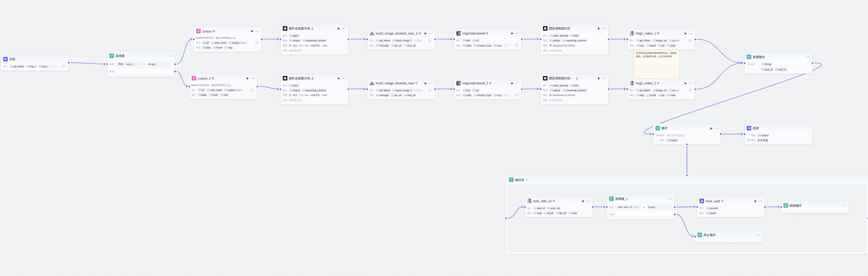Run the task_info_v2 node
This screenshot has width=868, height=276.
tap(583, 201)
